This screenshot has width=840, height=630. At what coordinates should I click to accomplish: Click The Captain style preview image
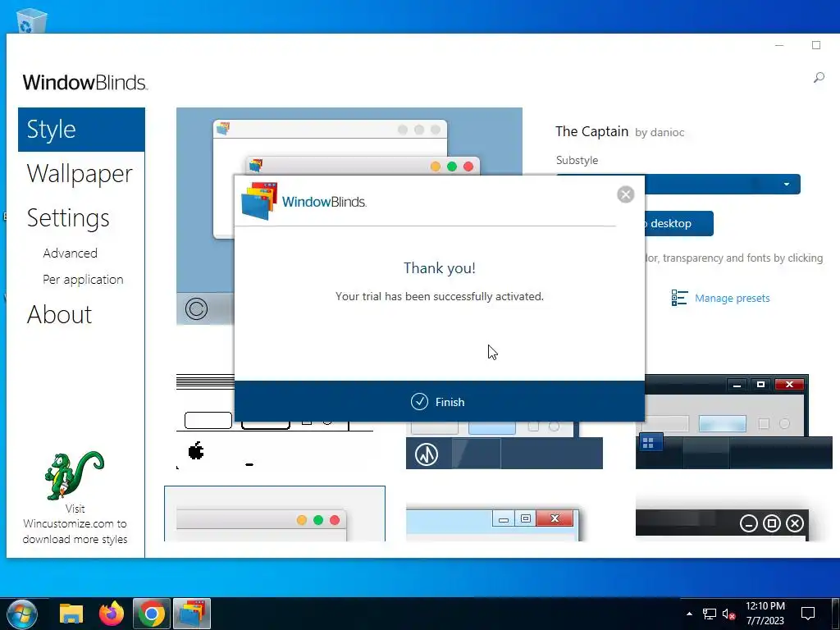pos(349,141)
